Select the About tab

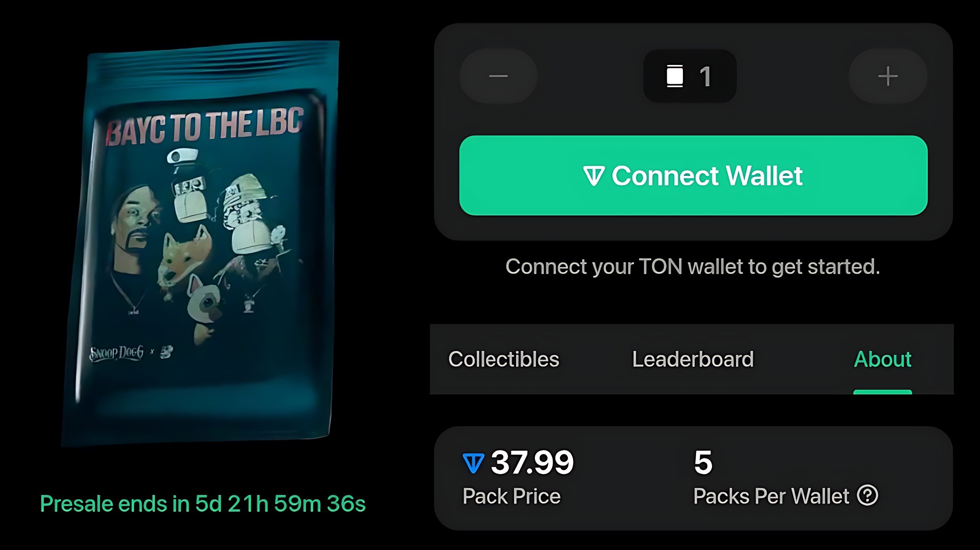click(x=883, y=359)
